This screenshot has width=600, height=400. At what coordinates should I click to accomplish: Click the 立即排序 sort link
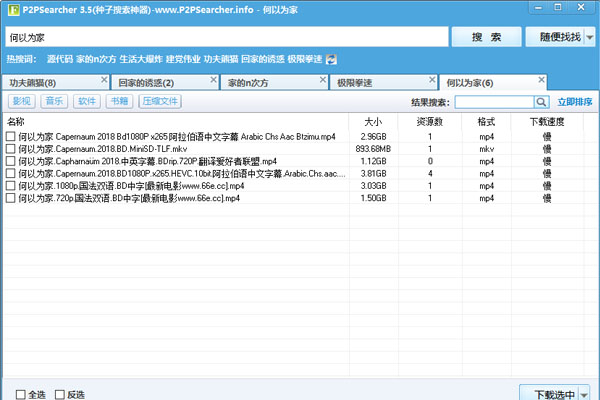click(x=575, y=101)
